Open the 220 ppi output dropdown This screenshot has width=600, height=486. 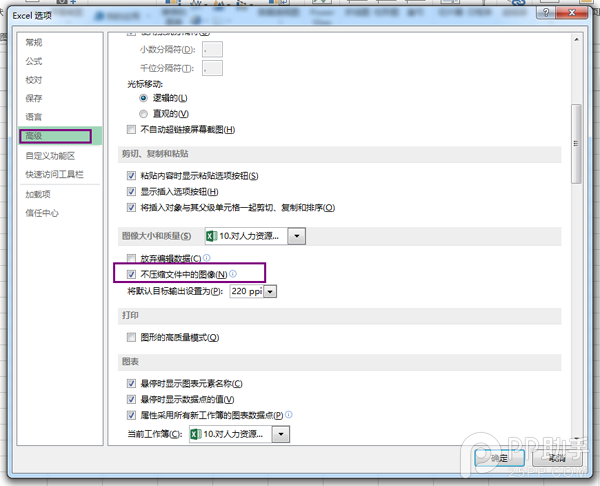tap(270, 292)
